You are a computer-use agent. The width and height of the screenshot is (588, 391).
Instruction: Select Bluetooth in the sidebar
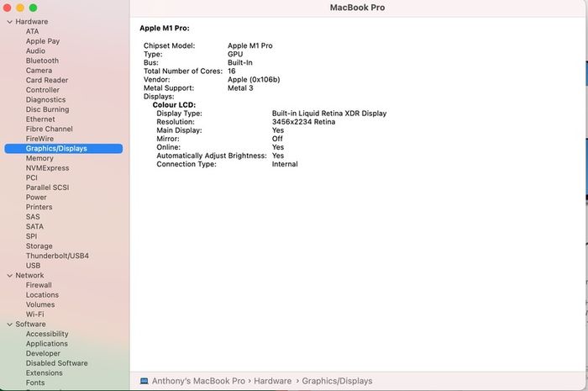[42, 61]
